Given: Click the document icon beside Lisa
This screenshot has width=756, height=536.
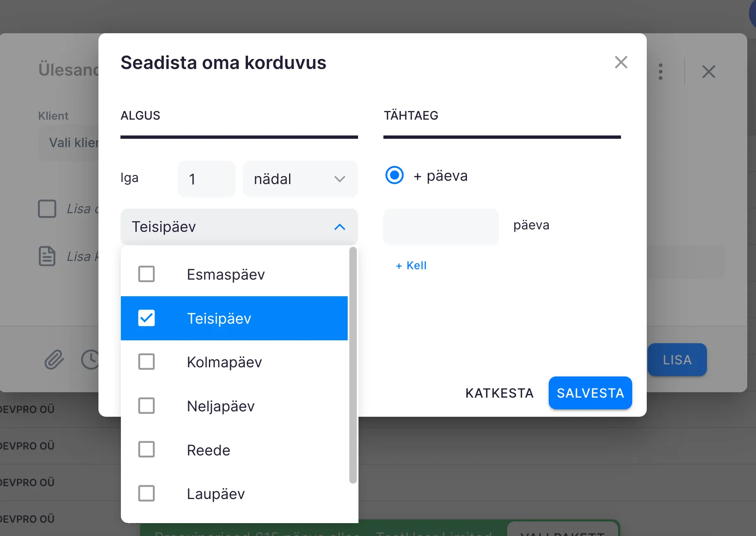Looking at the screenshot, I should (47, 256).
